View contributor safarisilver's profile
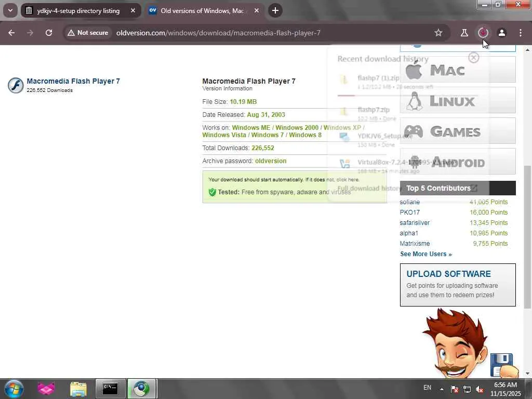 coord(415,223)
